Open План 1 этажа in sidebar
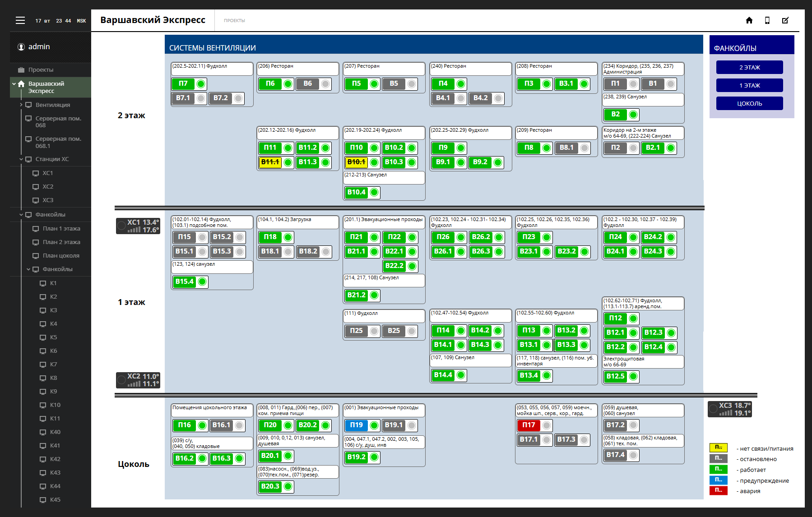The width and height of the screenshot is (812, 517). pos(61,229)
